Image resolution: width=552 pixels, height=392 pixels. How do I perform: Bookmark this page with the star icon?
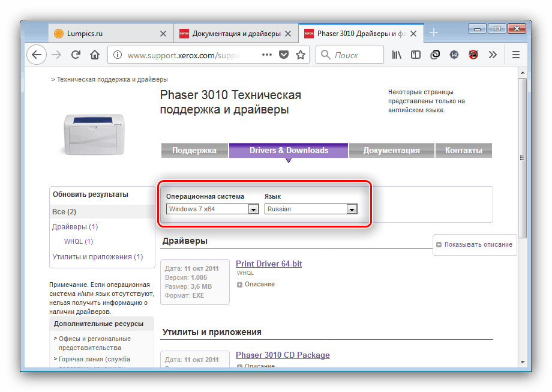pos(301,55)
